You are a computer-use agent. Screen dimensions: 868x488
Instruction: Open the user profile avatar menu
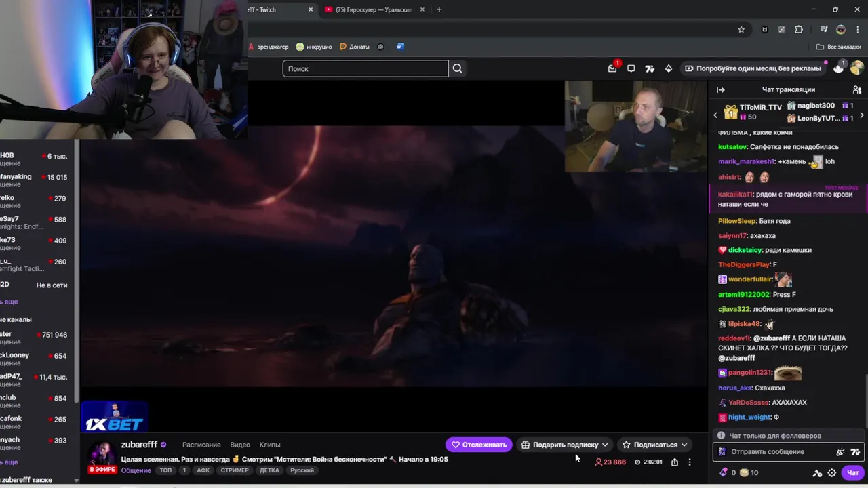(857, 68)
